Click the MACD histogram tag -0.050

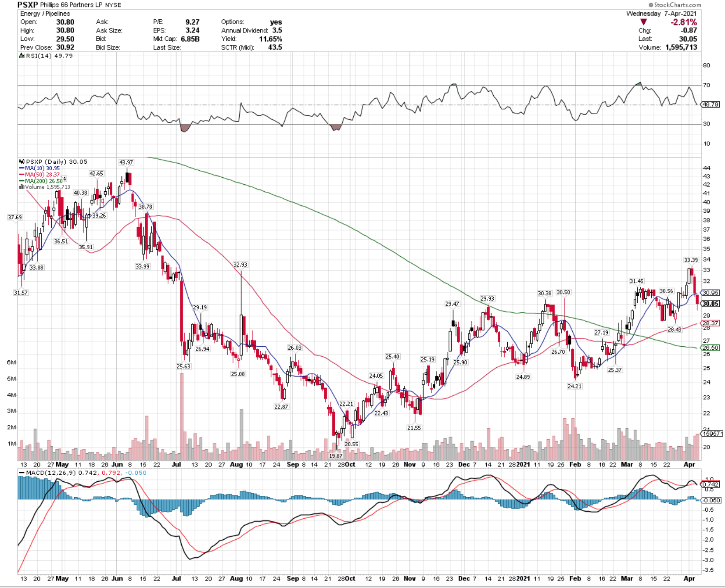coord(711,500)
